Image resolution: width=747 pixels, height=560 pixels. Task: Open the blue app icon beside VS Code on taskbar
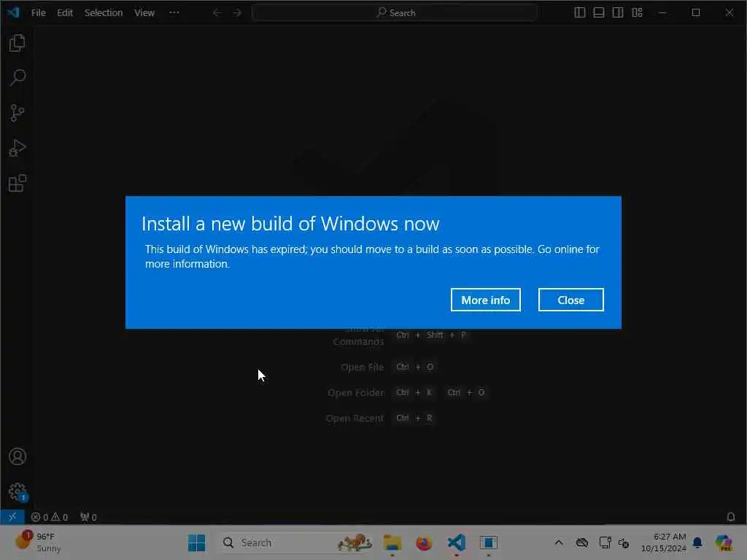click(x=488, y=542)
